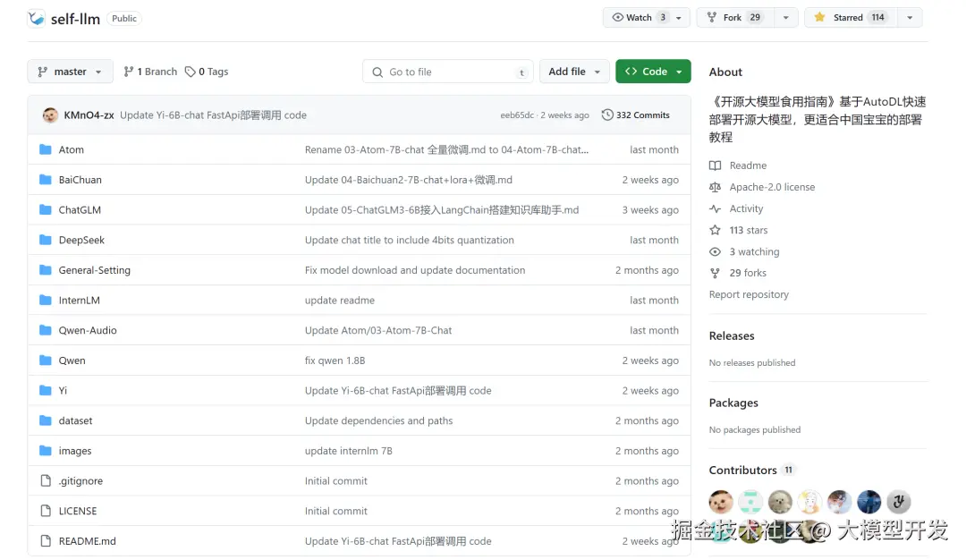966x560 pixels.
Task: Click the 0 Tags link
Action: [x=207, y=72]
